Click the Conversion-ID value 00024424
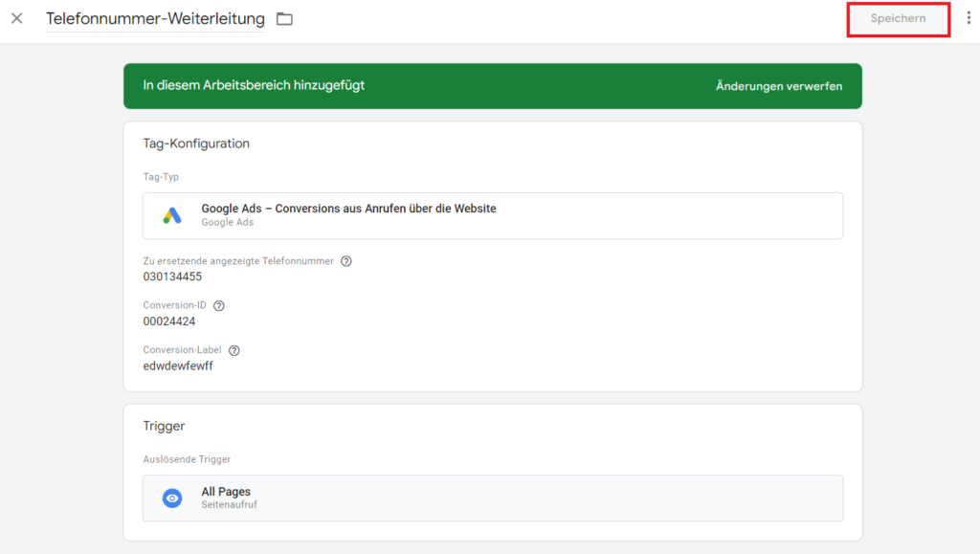Screen dimensions: 980x554 pyautogui.click(x=169, y=321)
